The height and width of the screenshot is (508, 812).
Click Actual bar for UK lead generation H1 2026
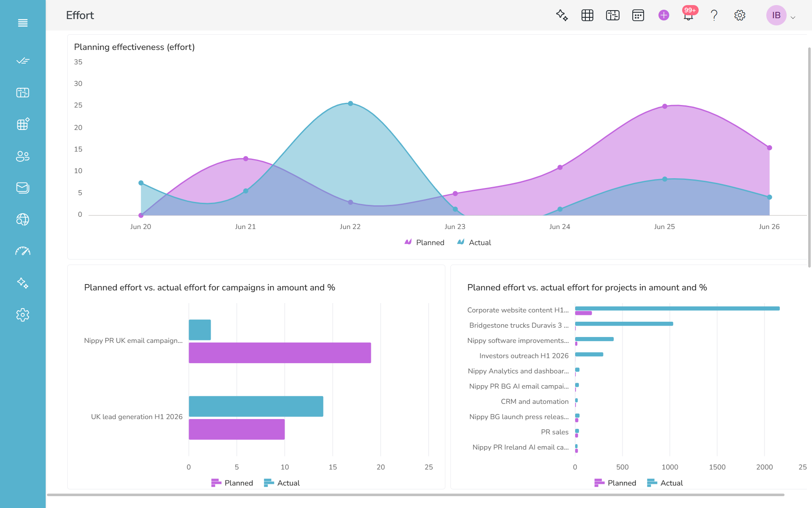coord(256,406)
